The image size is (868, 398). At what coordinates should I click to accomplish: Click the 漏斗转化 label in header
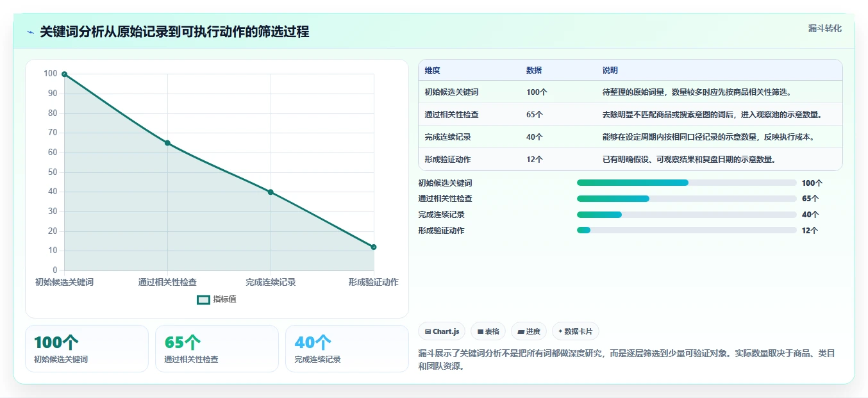coord(824,28)
